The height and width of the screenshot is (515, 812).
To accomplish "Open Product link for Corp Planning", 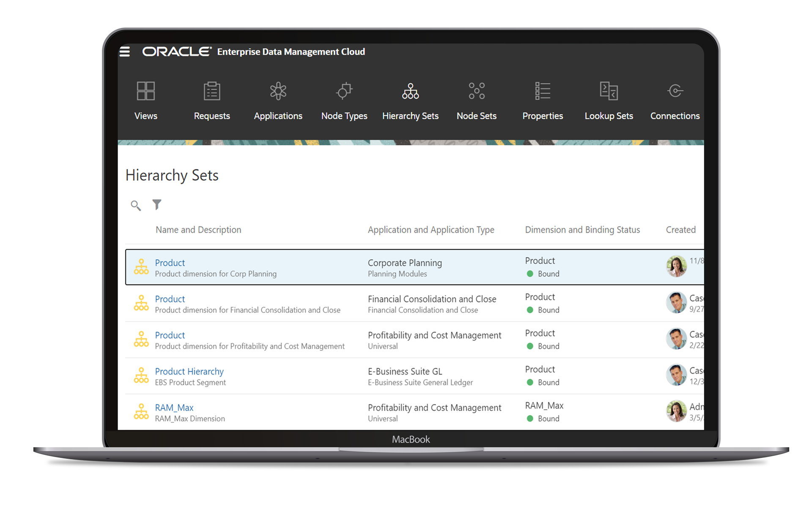I will 170,263.
